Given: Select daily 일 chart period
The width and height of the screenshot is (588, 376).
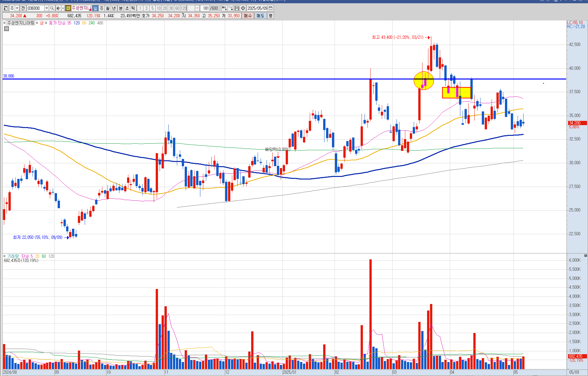Looking at the screenshot, I should click(95, 8).
